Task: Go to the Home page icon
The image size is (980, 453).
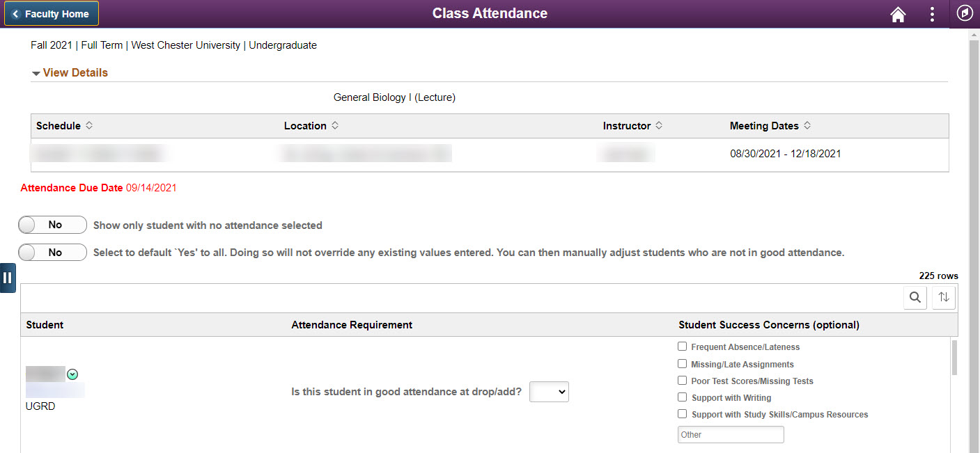Action: 898,14
